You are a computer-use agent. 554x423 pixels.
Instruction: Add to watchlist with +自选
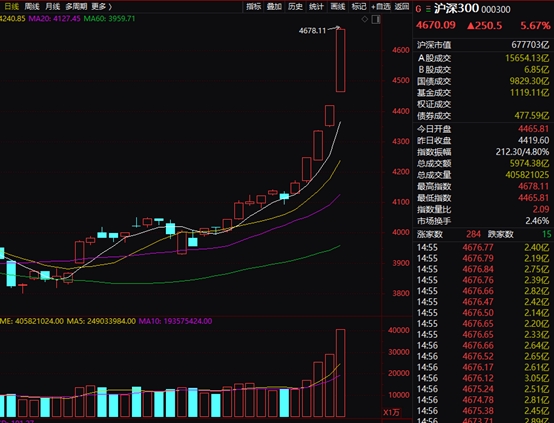pyautogui.click(x=381, y=6)
